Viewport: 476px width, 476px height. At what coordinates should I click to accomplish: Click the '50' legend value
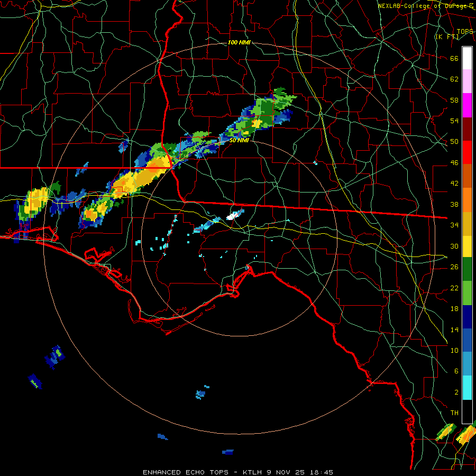point(454,142)
